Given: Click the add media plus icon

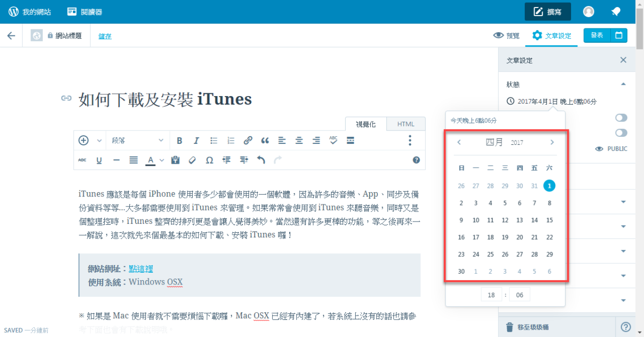Looking at the screenshot, I should click(84, 141).
